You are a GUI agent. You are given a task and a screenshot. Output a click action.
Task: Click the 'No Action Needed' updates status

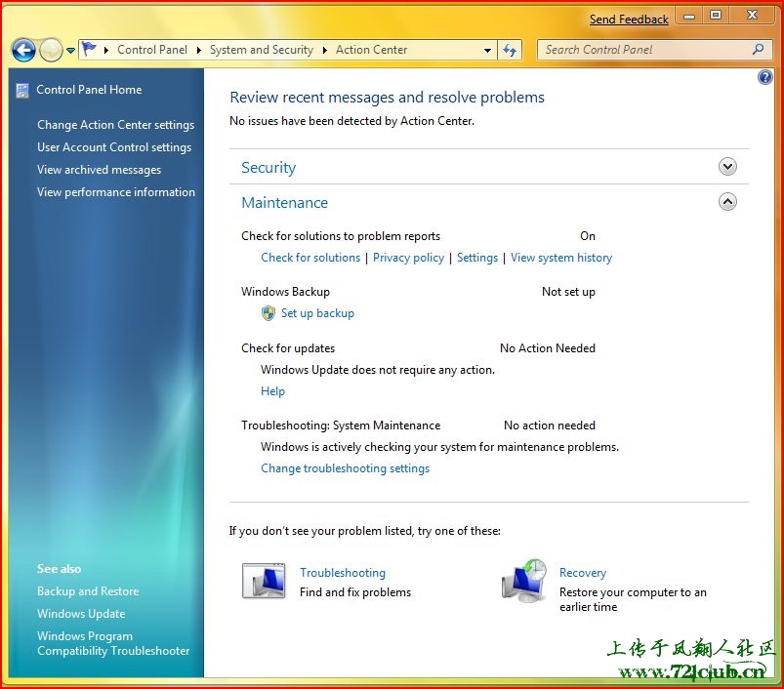(x=548, y=348)
